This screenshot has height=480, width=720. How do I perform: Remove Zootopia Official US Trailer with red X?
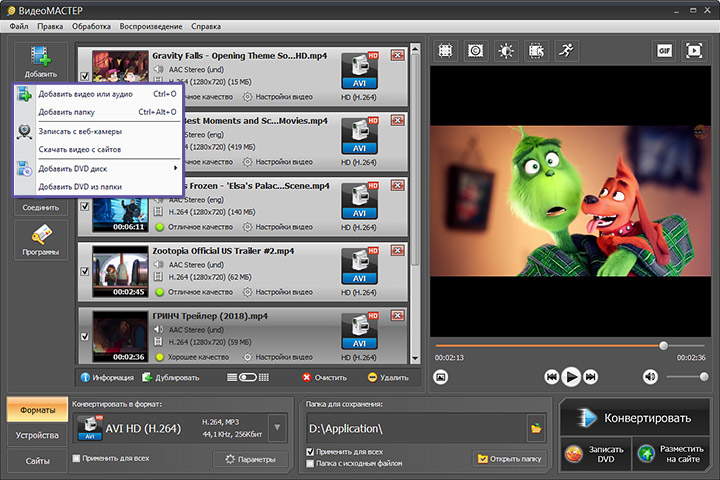(x=398, y=251)
